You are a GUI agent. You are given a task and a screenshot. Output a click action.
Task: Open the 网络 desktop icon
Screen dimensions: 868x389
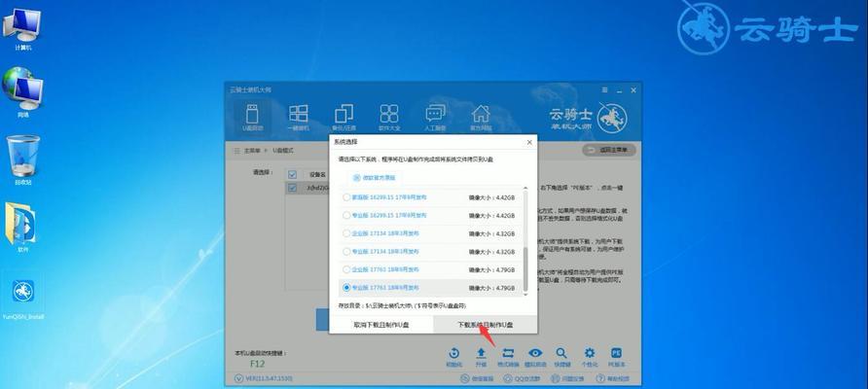(22, 91)
